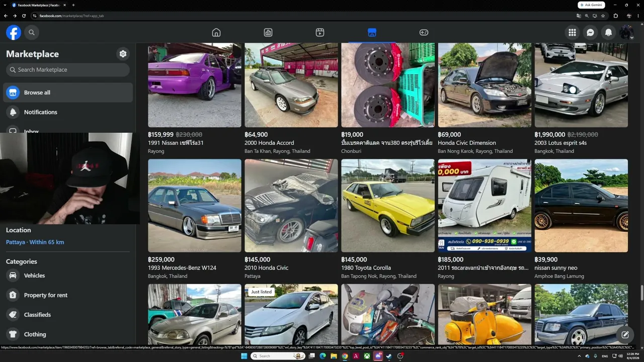Open the Facebook search magnifier button
This screenshot has width=644, height=362.
32,33
